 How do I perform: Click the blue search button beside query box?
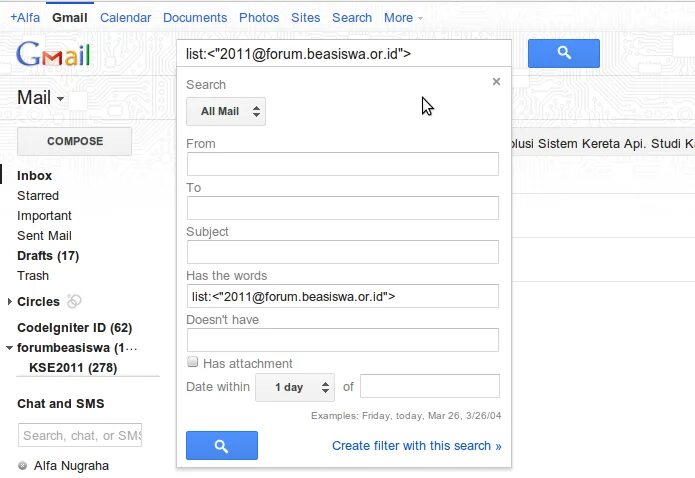click(563, 53)
